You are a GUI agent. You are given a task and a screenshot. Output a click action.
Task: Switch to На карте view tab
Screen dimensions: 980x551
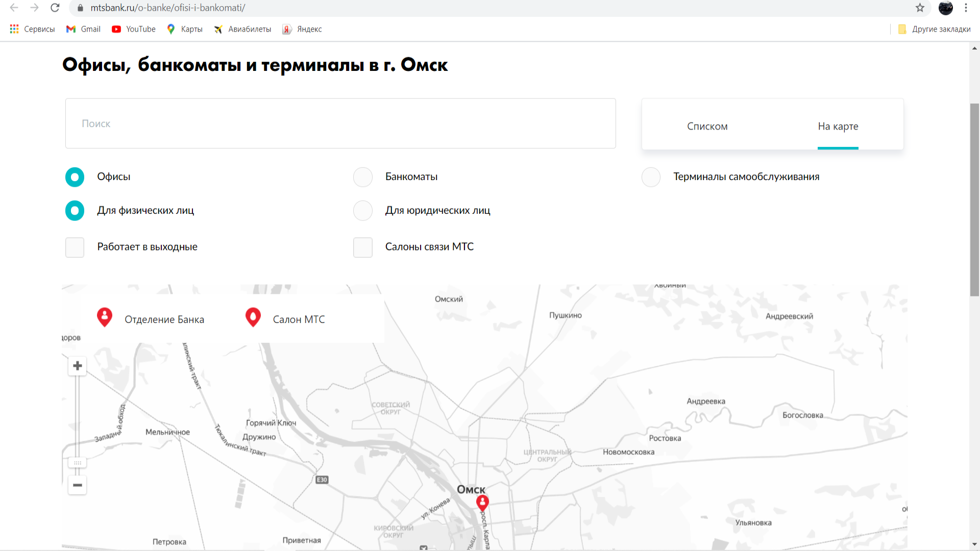(x=838, y=126)
